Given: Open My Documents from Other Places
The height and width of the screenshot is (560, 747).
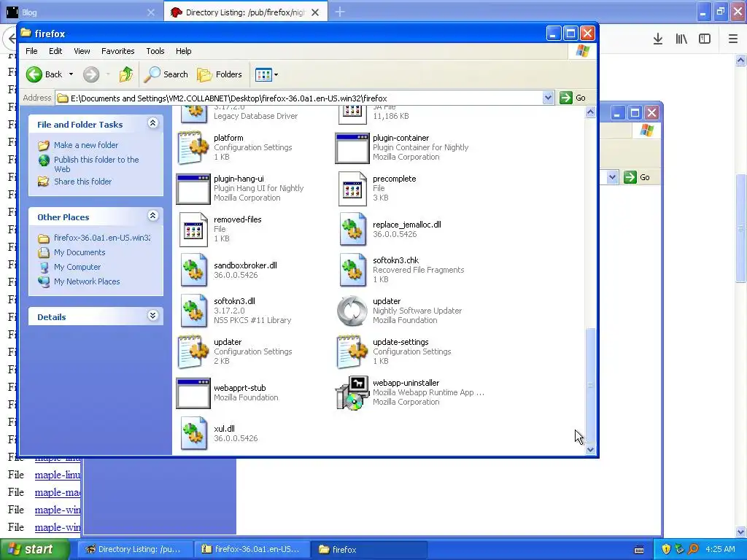Looking at the screenshot, I should tap(80, 252).
